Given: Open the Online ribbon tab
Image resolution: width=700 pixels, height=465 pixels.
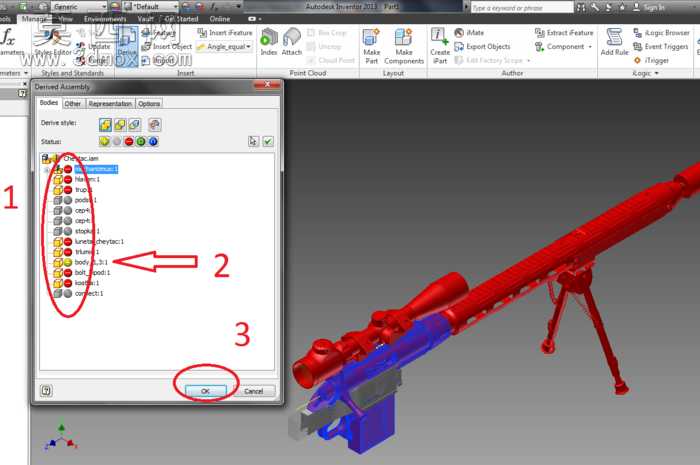Looking at the screenshot, I should pyautogui.click(x=220, y=19).
